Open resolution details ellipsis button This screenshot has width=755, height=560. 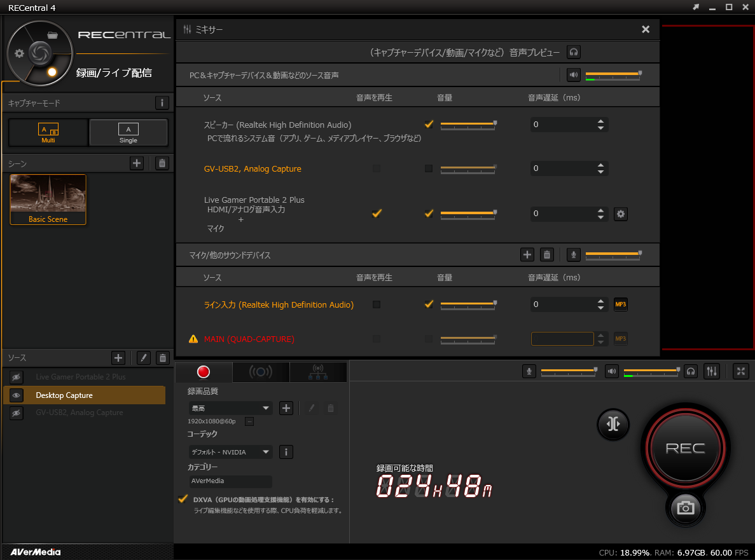249,421
